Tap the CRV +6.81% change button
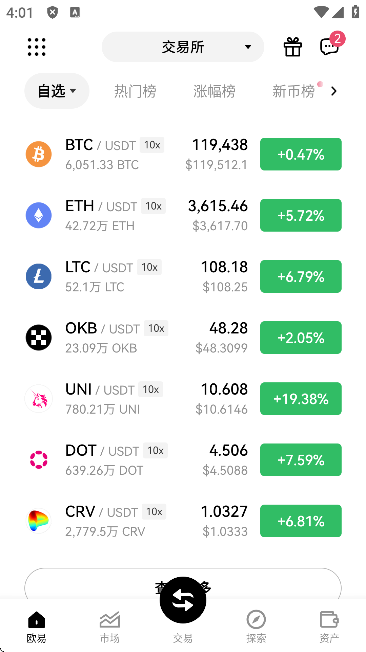Image resolution: width=366 pixels, height=652 pixels. 301,521
